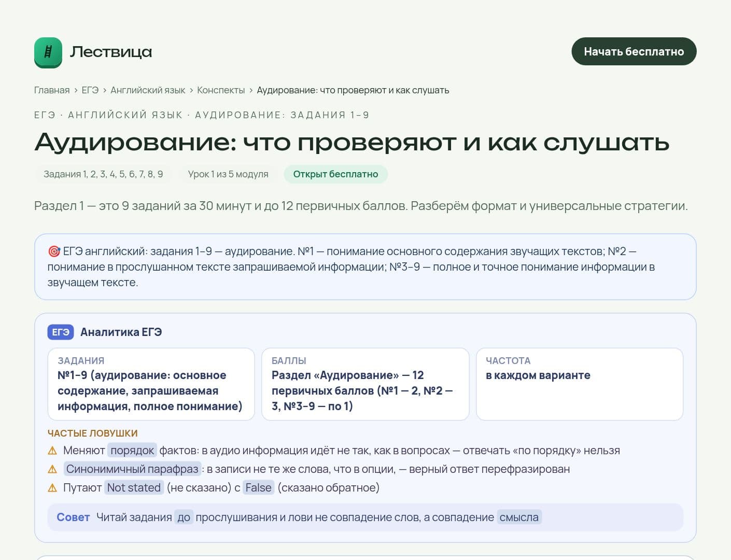
Task: Click the ЧАСТЫЕ ЛОВУШКИ label
Action: [x=93, y=433]
